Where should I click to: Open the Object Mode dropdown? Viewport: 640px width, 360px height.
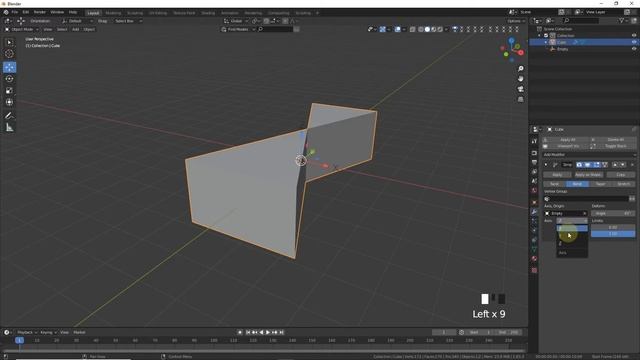tap(22, 29)
